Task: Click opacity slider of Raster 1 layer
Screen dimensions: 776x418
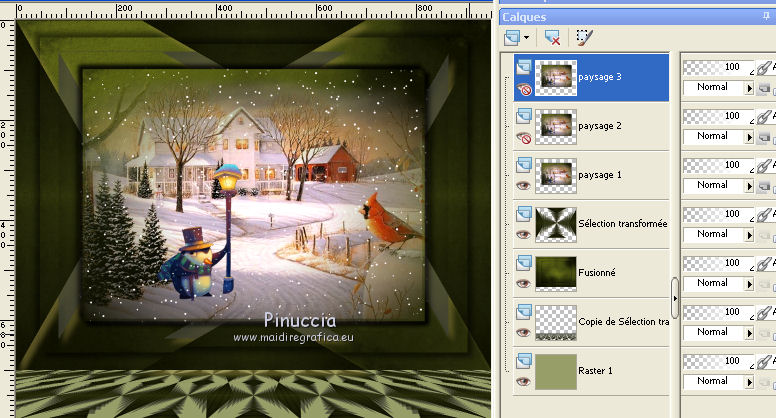Action: (x=719, y=361)
